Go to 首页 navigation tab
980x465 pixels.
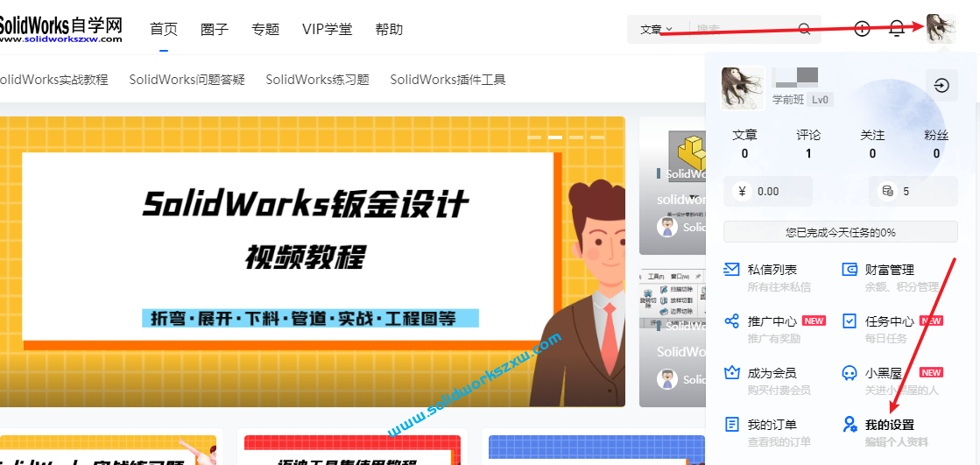pyautogui.click(x=164, y=29)
